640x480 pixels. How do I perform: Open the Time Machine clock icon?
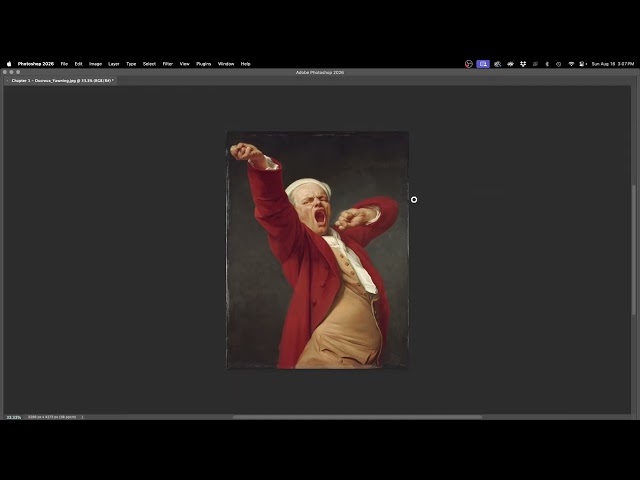click(558, 64)
